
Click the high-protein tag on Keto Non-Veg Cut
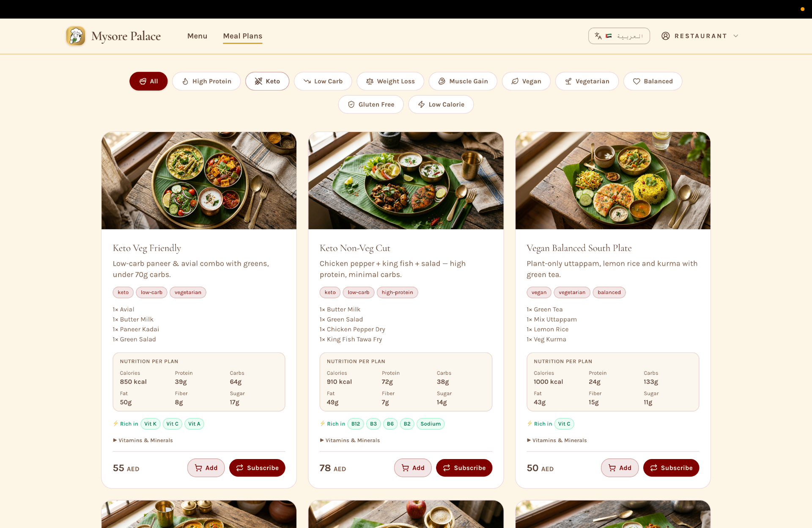click(397, 292)
